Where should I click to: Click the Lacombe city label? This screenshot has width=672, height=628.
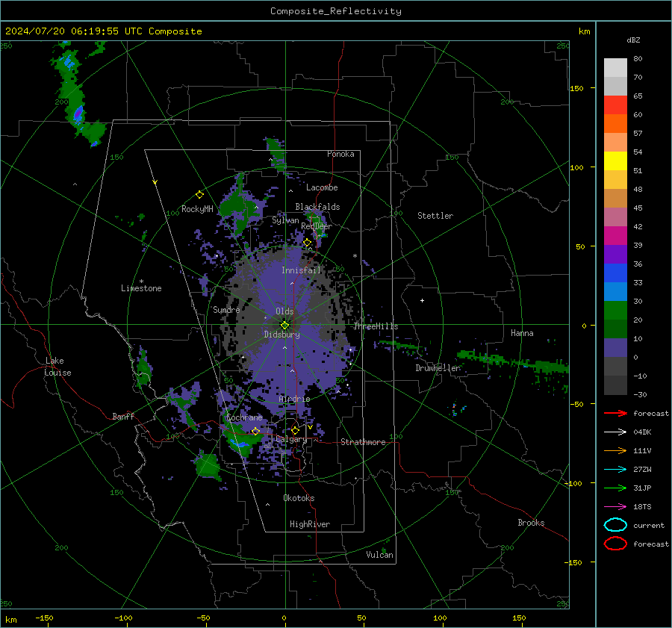pos(322,187)
